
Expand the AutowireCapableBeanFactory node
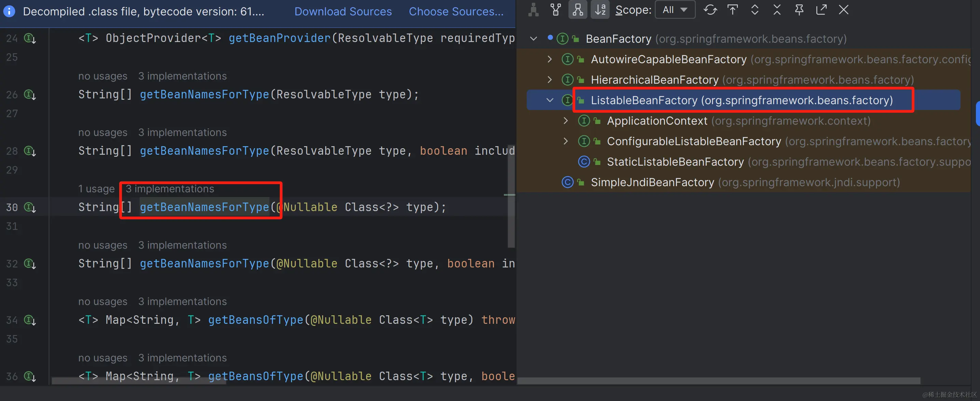549,59
